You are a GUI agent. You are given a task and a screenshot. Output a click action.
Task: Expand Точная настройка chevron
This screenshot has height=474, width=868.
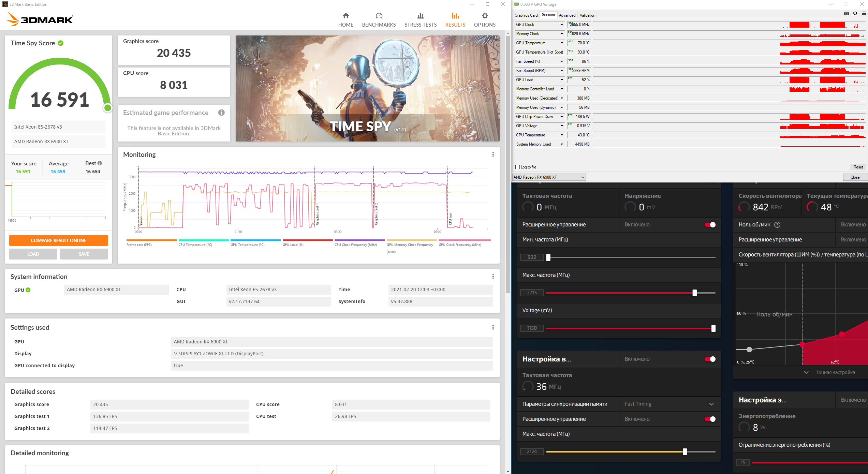point(806,372)
